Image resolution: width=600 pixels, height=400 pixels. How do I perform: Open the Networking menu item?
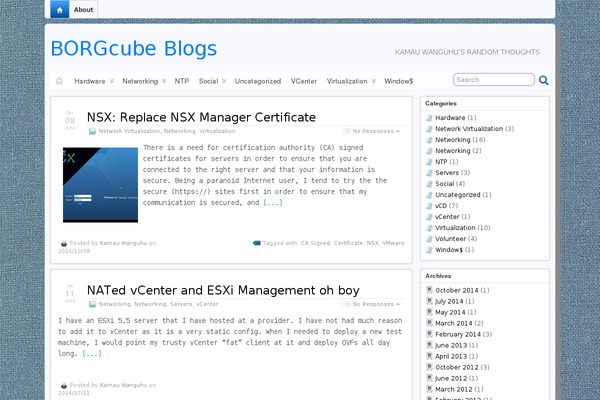[140, 81]
